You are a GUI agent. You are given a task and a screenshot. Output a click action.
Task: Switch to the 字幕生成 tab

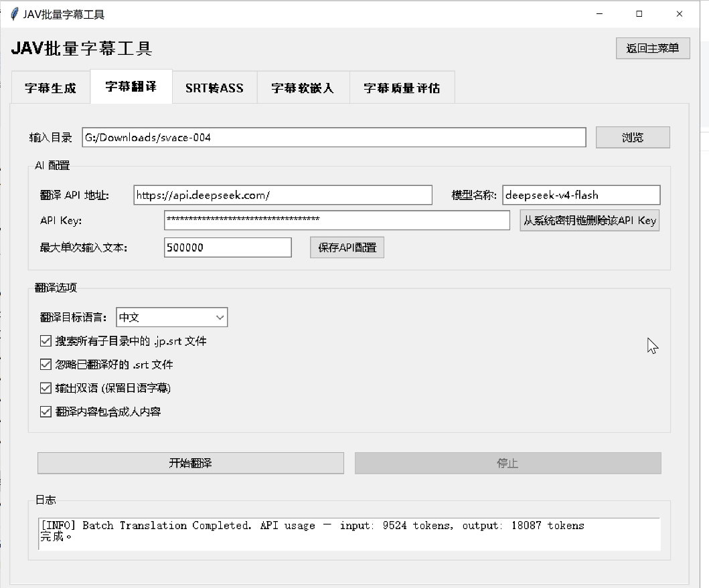51,88
